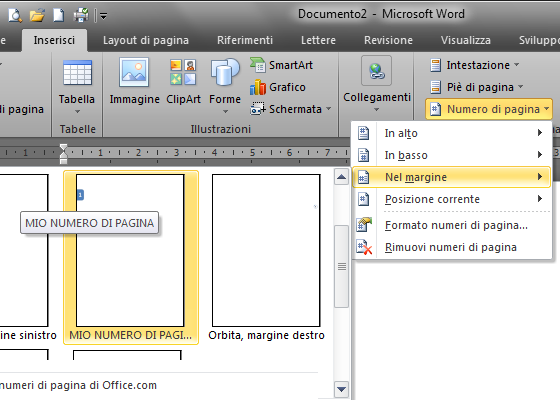The height and width of the screenshot is (400, 560).
Task: Expand the Tabella dropdown arrow
Action: 77,111
